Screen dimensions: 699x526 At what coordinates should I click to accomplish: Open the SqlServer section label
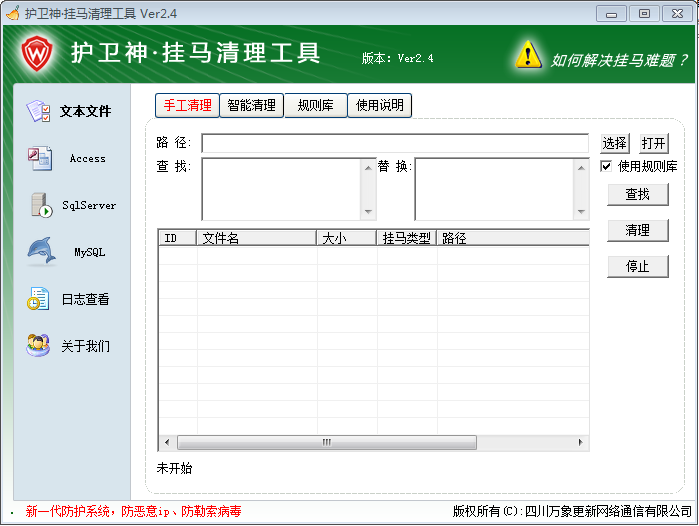pos(89,205)
